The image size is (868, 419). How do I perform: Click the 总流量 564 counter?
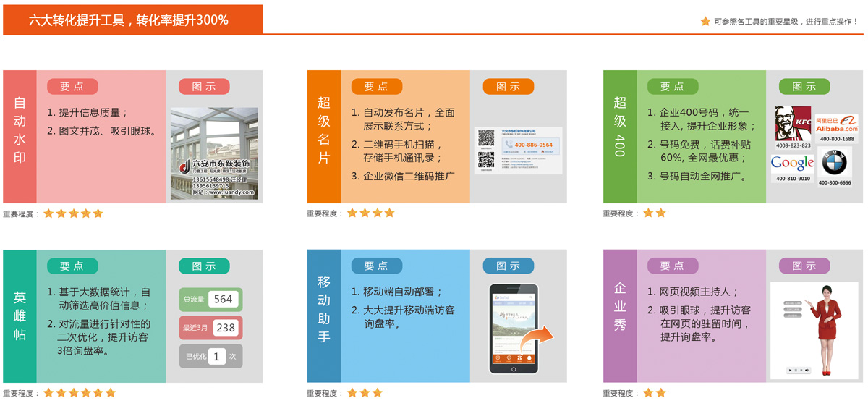click(x=210, y=299)
